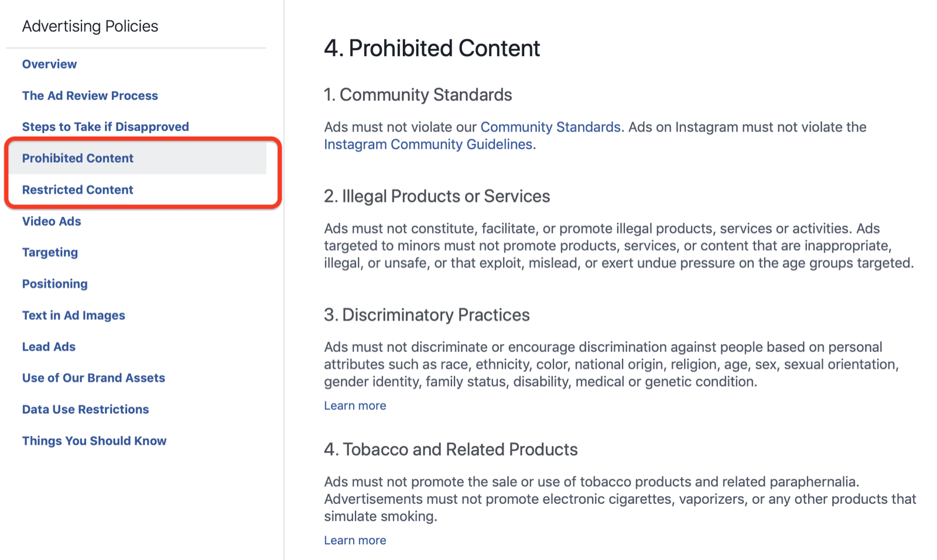Follow the Community Standards link
The image size is (937, 560).
click(x=550, y=127)
